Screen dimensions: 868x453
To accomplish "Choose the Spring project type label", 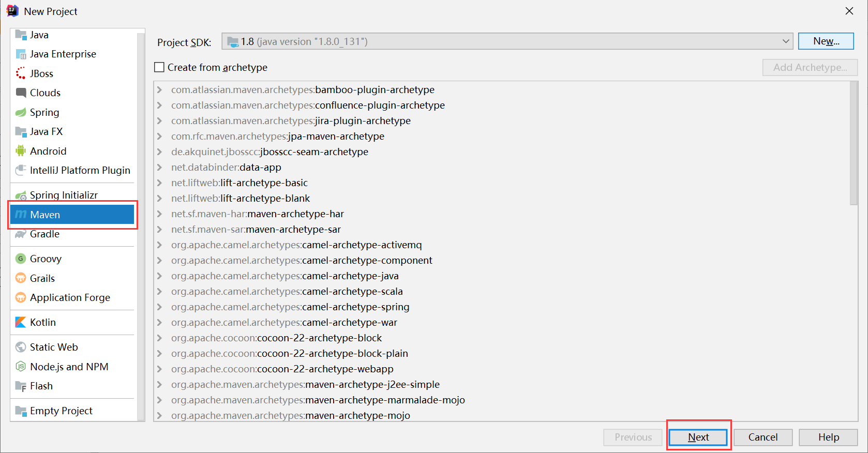I will coord(44,112).
